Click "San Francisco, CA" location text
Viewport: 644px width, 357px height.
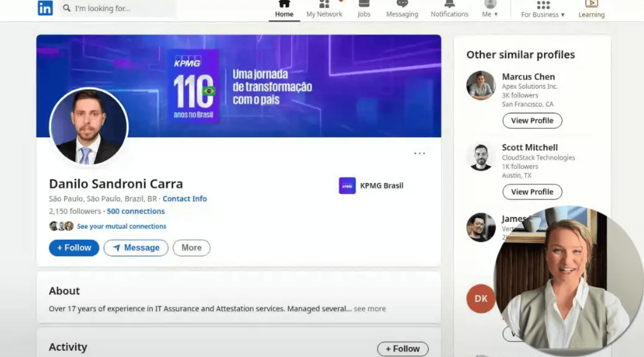pyautogui.click(x=528, y=104)
